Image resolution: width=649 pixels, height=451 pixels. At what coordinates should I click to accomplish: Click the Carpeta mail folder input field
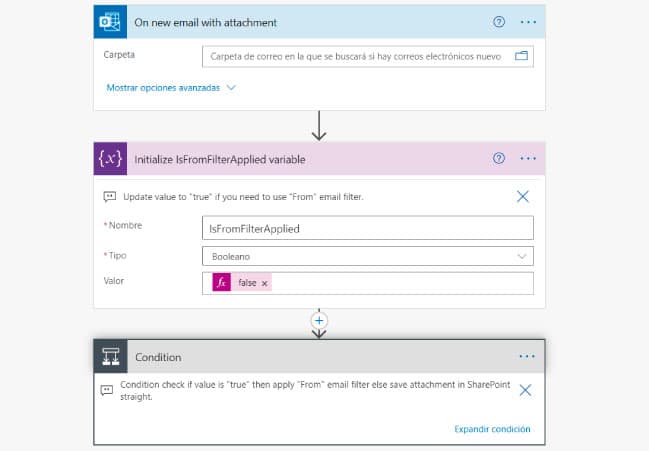click(355, 57)
